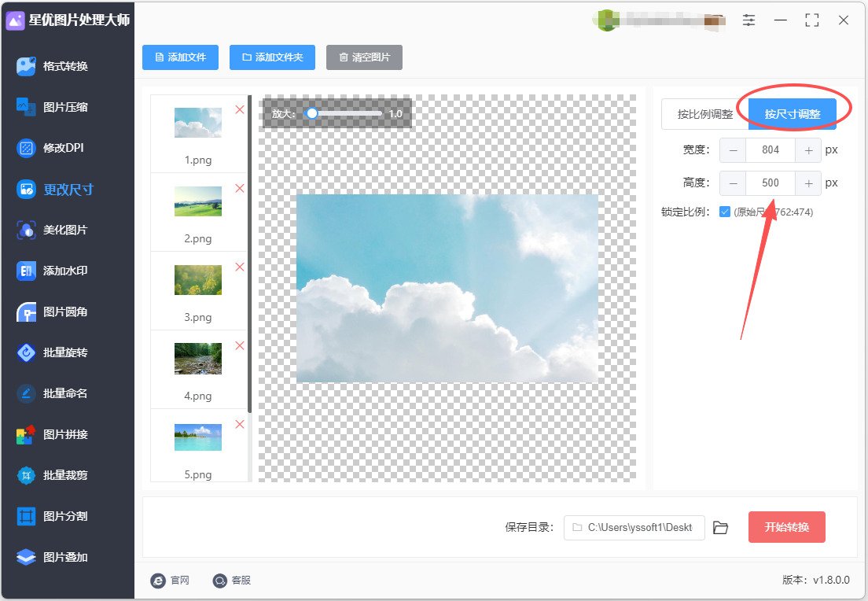The image size is (868, 601).
Task: Click the 清空图片 clear images button
Action: 364,57
